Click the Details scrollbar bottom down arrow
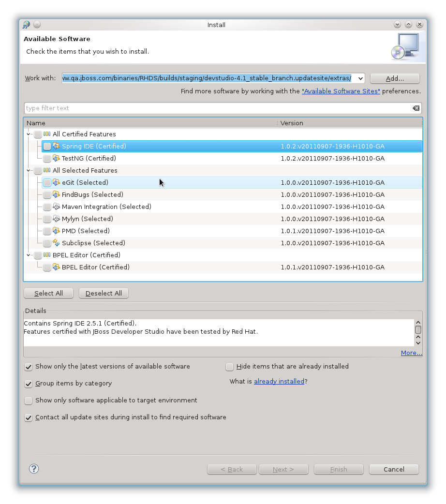The width and height of the screenshot is (446, 504). pos(418,343)
